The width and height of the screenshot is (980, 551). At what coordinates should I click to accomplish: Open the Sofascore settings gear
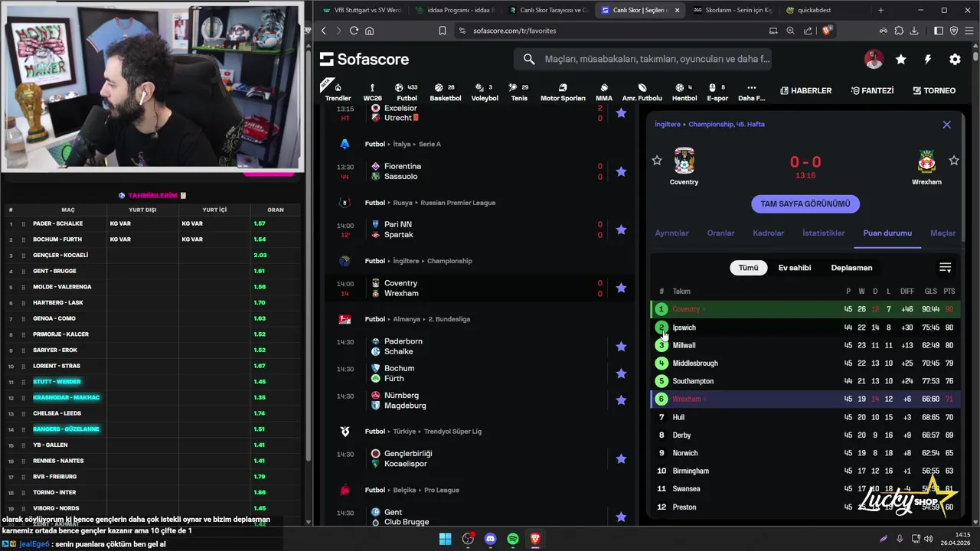click(955, 59)
